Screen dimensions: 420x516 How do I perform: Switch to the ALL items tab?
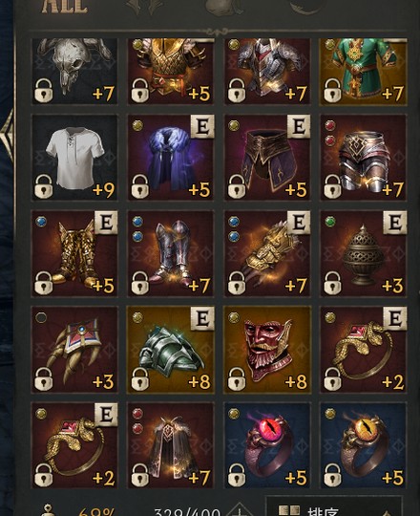[x=64, y=7]
